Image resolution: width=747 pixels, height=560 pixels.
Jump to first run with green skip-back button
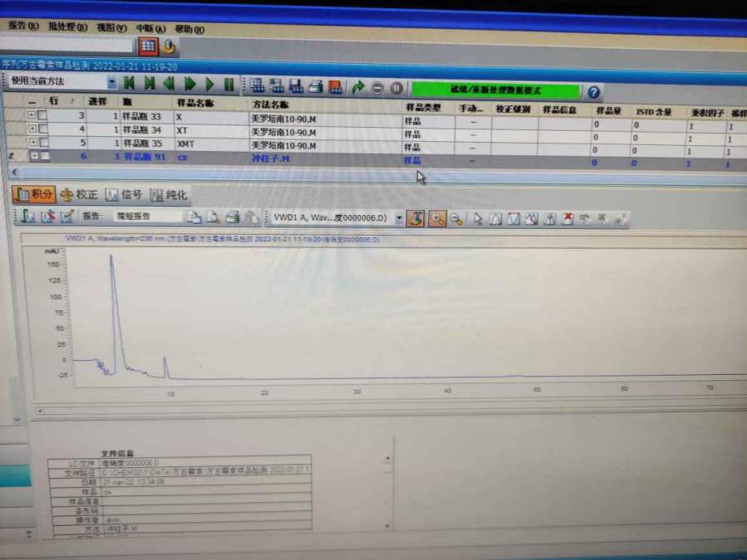click(129, 83)
